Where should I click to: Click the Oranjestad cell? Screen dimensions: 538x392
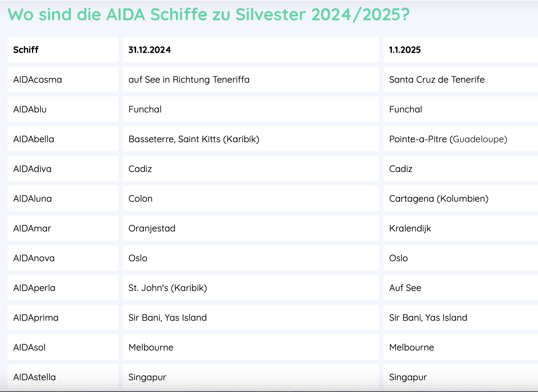[x=152, y=228]
